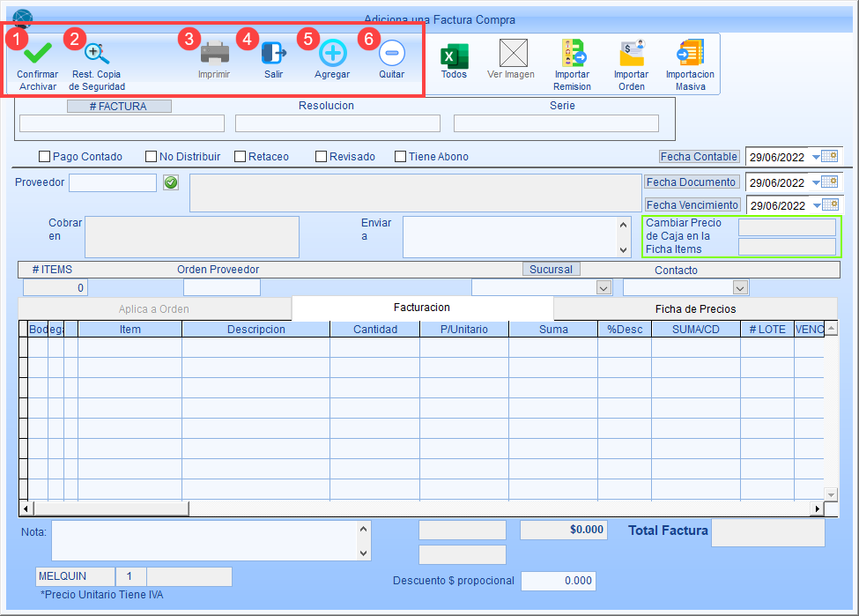Image resolution: width=859 pixels, height=616 pixels.
Task: Click the # LOTE column header
Action: 767,330
